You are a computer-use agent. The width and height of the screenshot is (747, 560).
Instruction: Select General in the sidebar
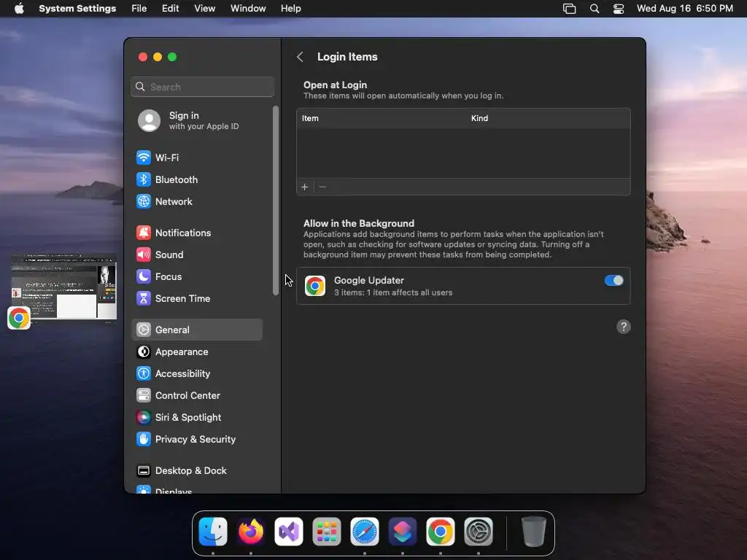[197, 330]
